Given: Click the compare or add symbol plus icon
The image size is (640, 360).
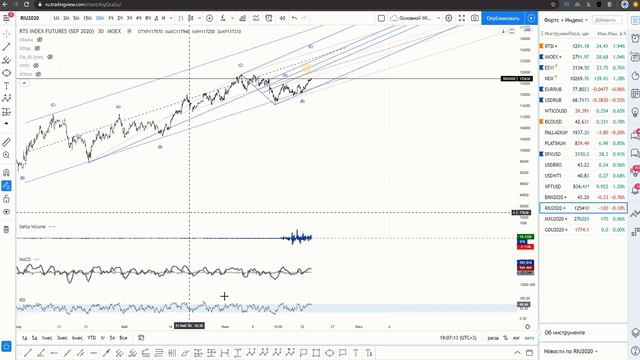Looking at the screenshot, I should click(x=209, y=18).
